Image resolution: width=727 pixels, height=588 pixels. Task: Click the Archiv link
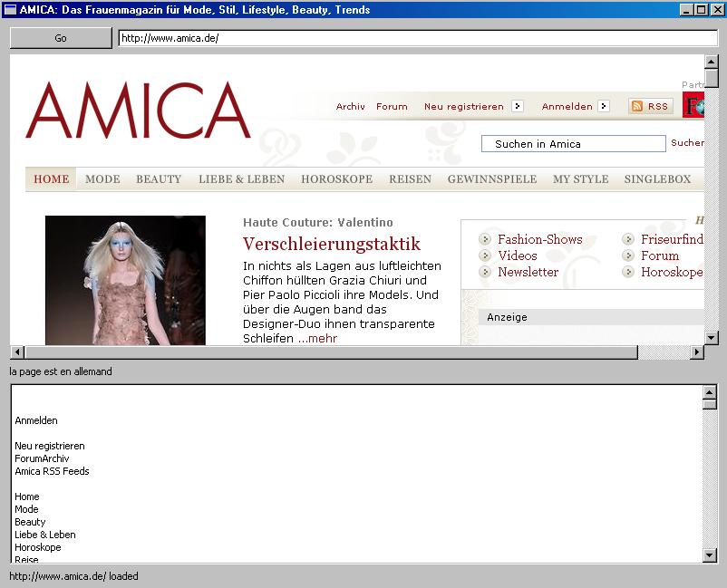[351, 107]
